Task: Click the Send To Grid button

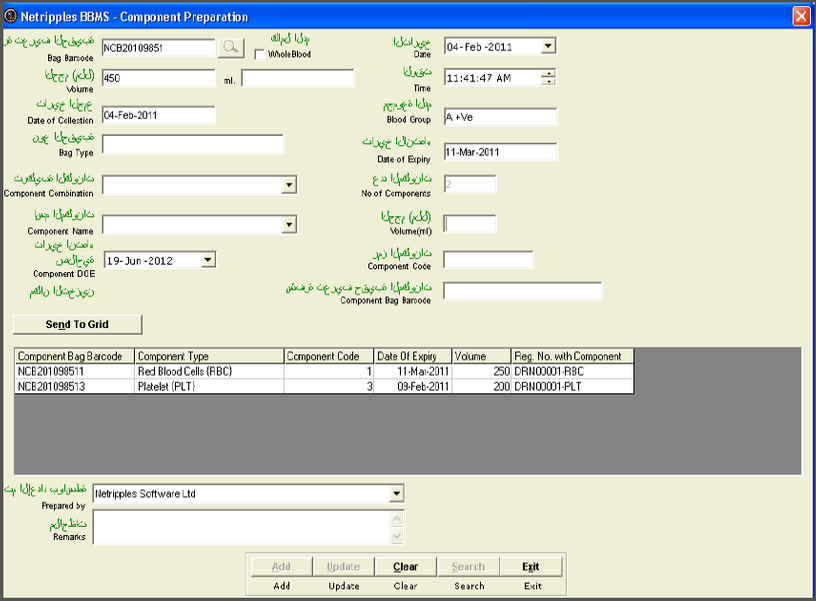Action: pyautogui.click(x=77, y=325)
